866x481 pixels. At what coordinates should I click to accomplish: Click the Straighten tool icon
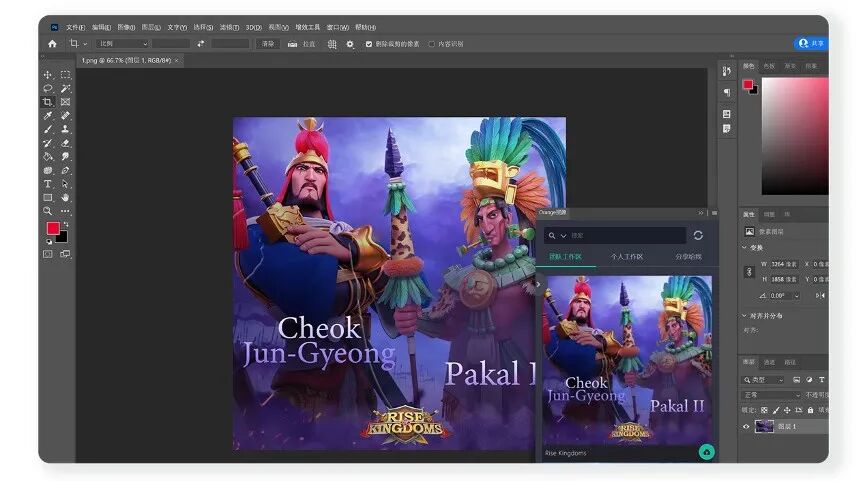coord(292,44)
